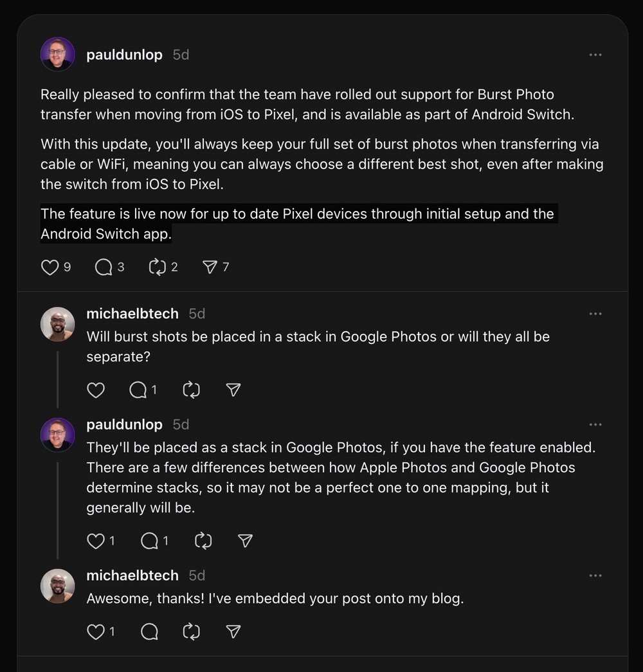Like michaelbtech's question about stacks

click(96, 390)
